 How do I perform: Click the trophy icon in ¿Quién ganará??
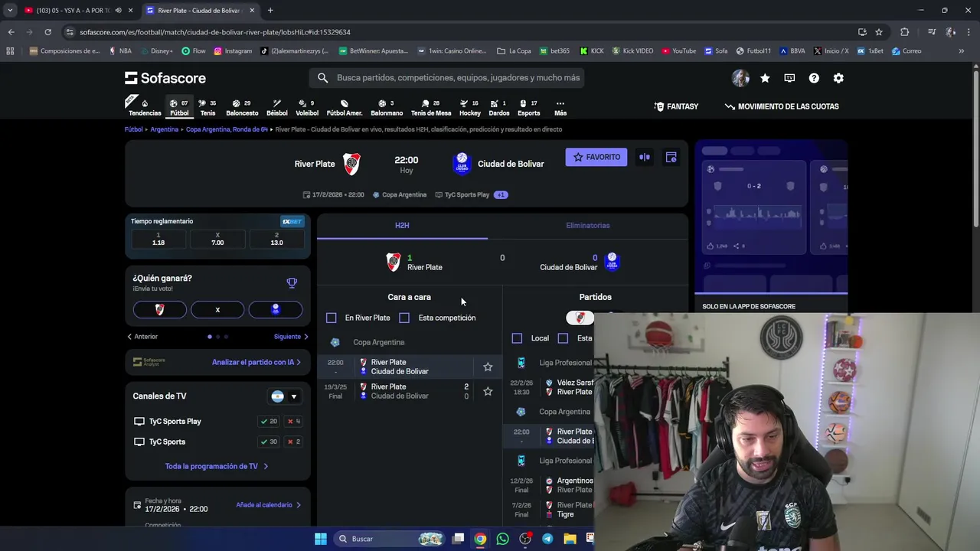coord(292,283)
